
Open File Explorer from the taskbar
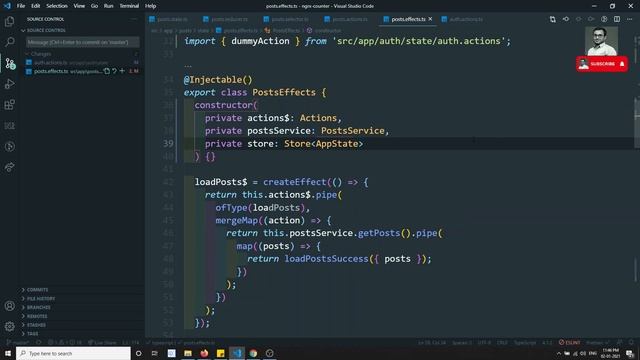point(188,353)
